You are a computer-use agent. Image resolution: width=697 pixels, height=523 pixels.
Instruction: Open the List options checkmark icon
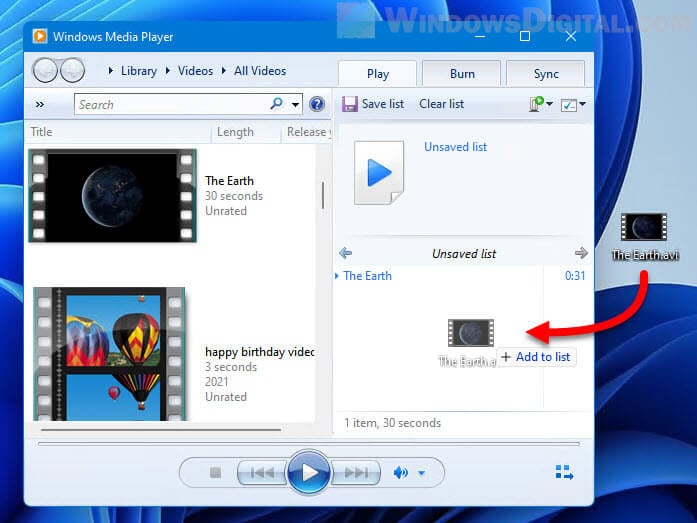point(569,105)
